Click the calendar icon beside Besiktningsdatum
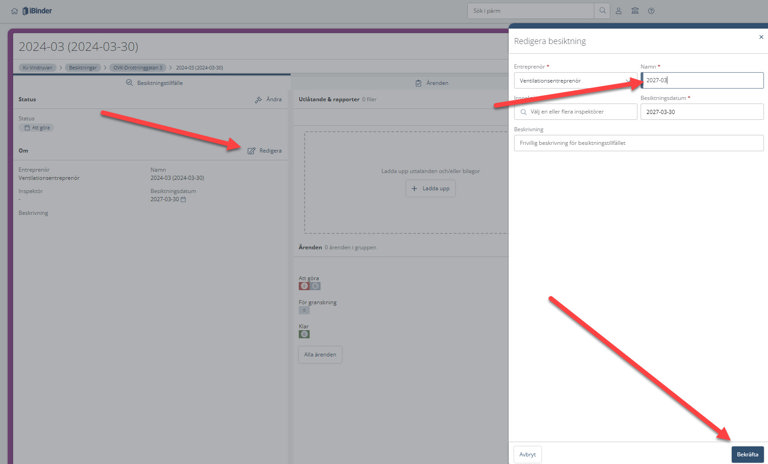 pos(183,199)
